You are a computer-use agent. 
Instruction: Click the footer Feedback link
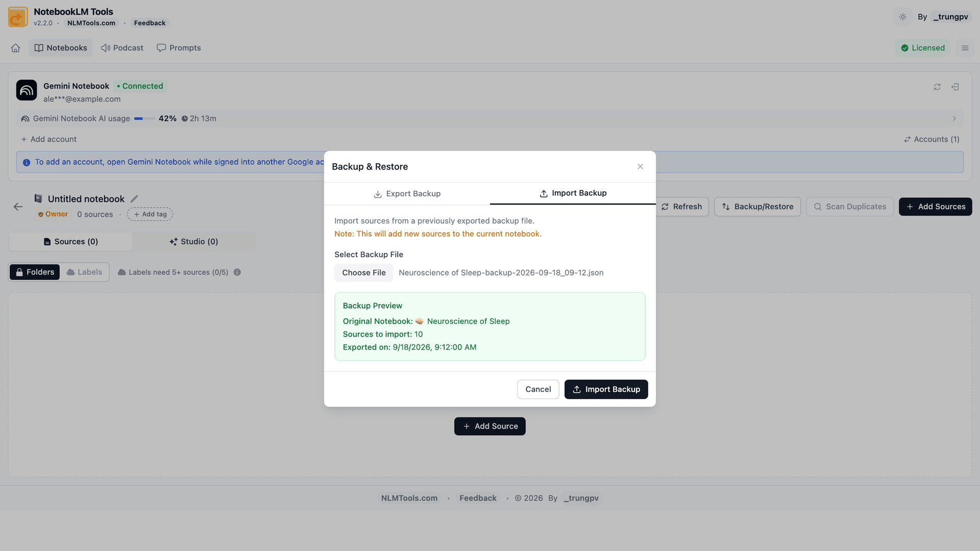point(478,498)
